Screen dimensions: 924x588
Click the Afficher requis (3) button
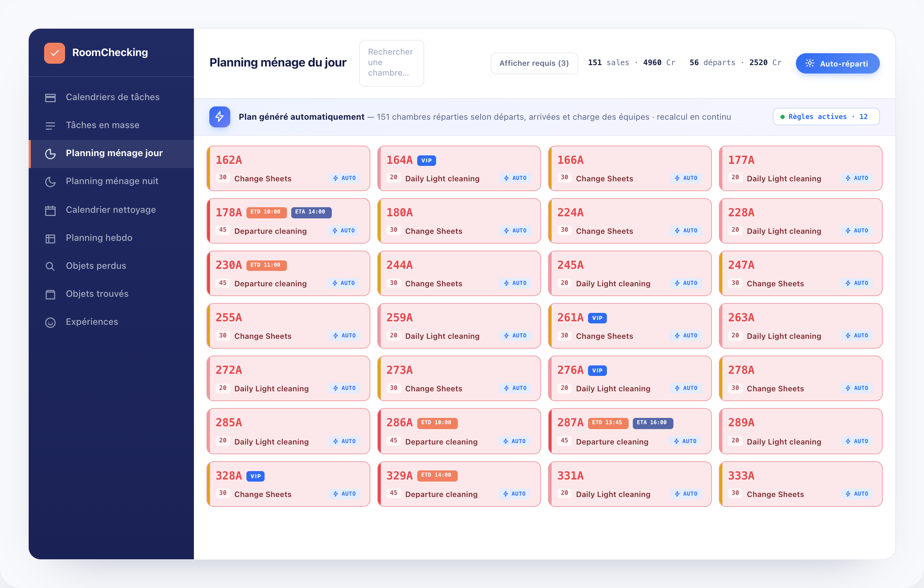(534, 63)
